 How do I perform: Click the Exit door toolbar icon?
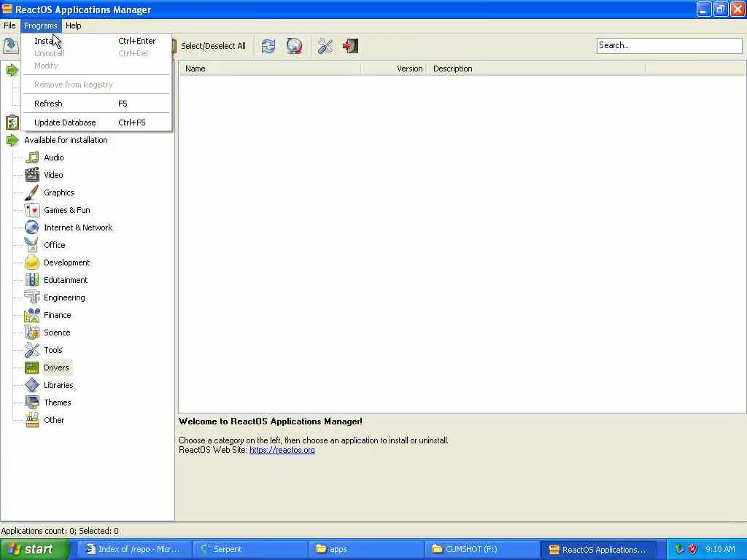pyautogui.click(x=350, y=46)
